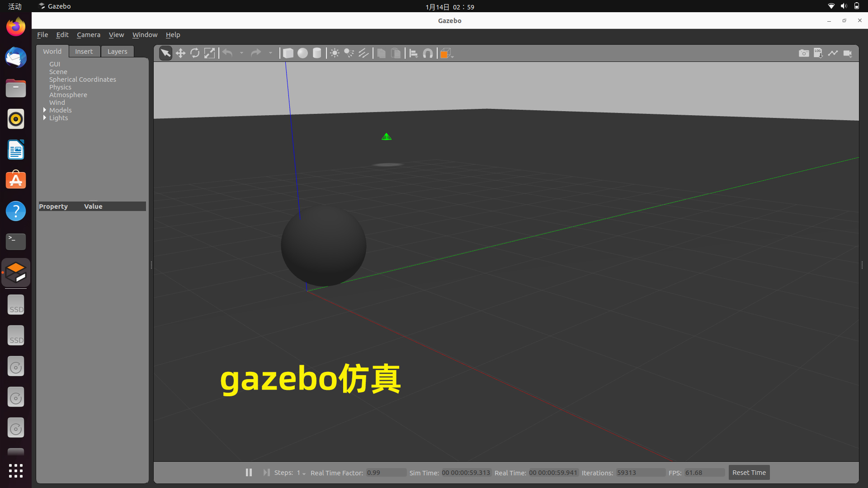Viewport: 868px width, 488px height.
Task: Add a spot light
Action: click(x=349, y=53)
